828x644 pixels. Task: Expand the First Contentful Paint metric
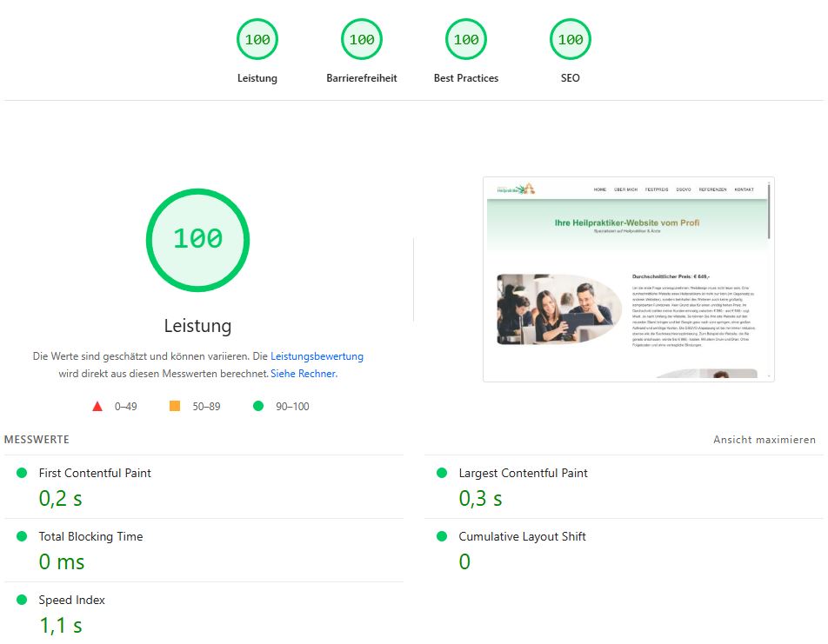(x=95, y=473)
